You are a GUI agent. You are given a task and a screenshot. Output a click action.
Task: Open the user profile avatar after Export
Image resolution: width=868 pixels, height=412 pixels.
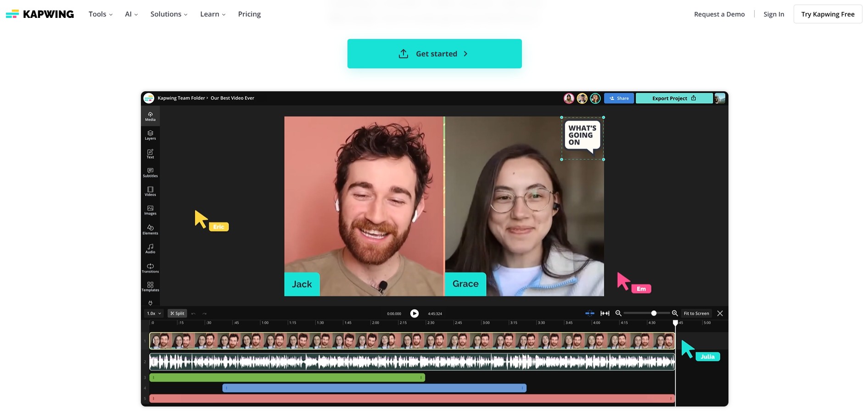tap(720, 98)
